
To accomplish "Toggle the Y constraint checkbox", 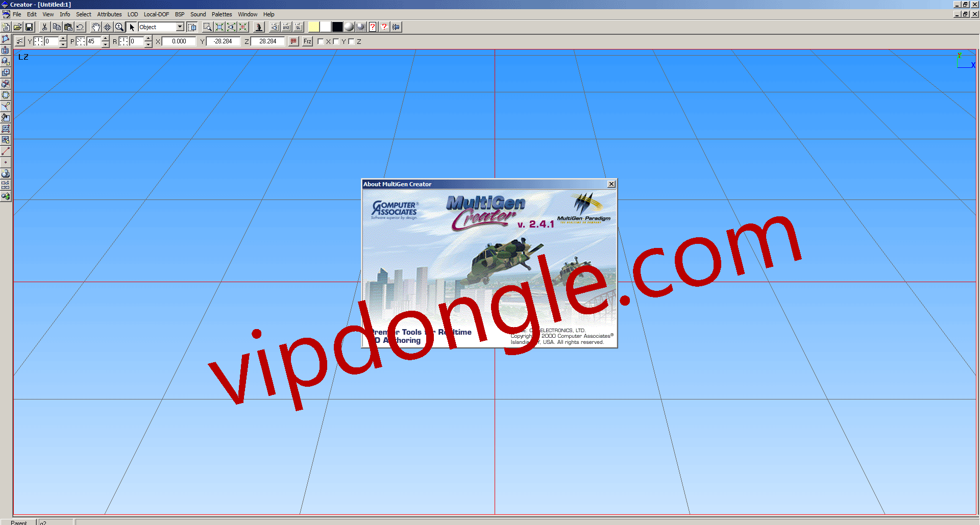I will point(335,41).
